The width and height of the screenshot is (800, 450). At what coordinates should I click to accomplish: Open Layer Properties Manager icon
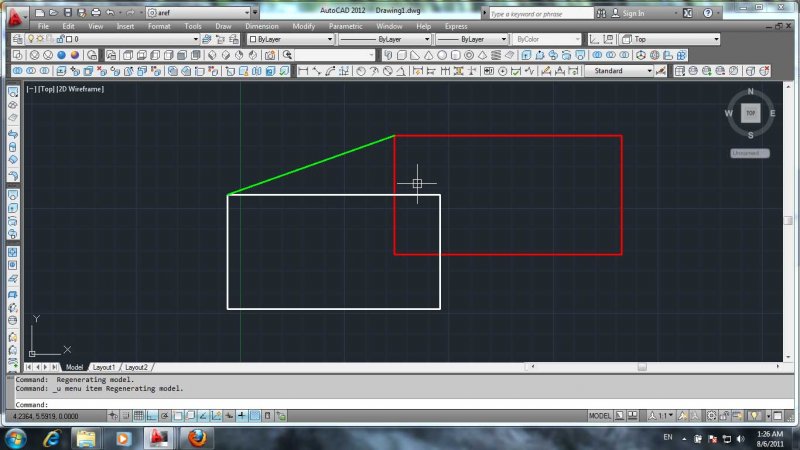(17, 39)
